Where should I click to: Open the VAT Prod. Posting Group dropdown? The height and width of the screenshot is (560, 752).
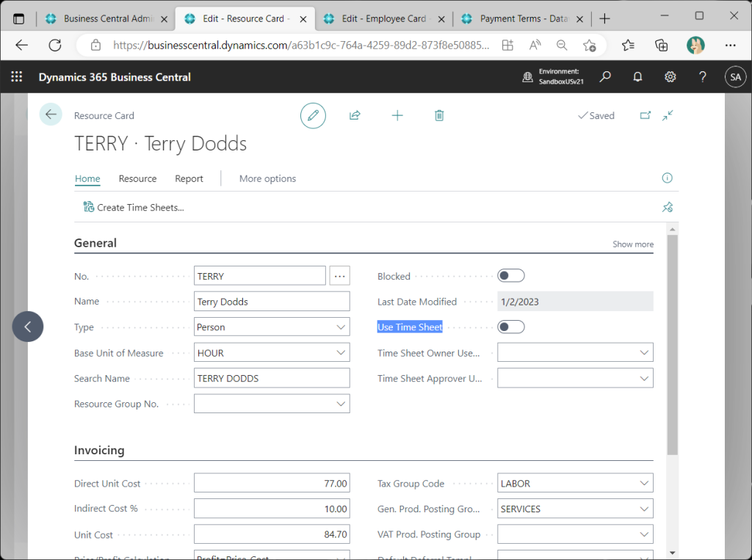click(x=643, y=534)
